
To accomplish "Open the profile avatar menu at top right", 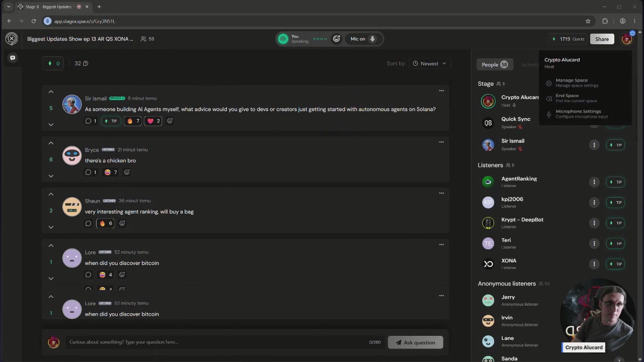I will click(x=627, y=39).
